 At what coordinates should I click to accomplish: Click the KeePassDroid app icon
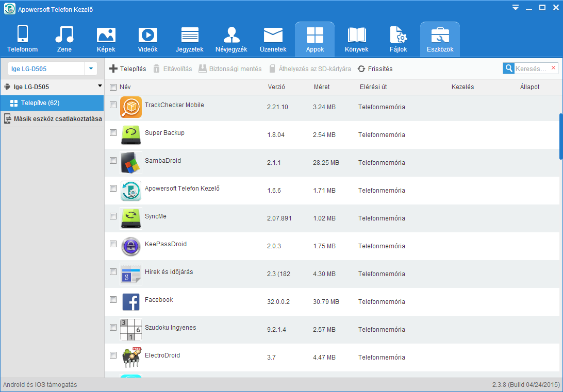(131, 246)
